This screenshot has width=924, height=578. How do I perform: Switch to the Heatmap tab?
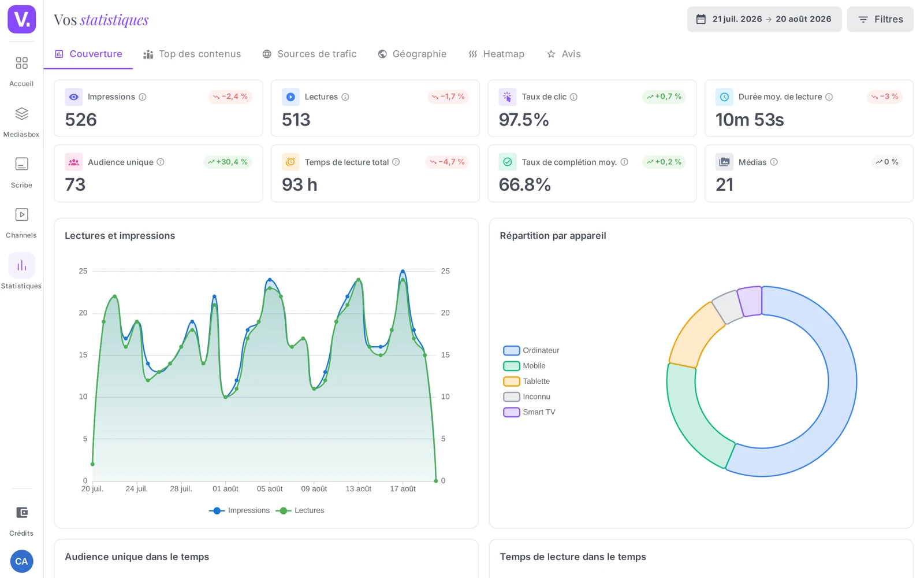pos(497,54)
